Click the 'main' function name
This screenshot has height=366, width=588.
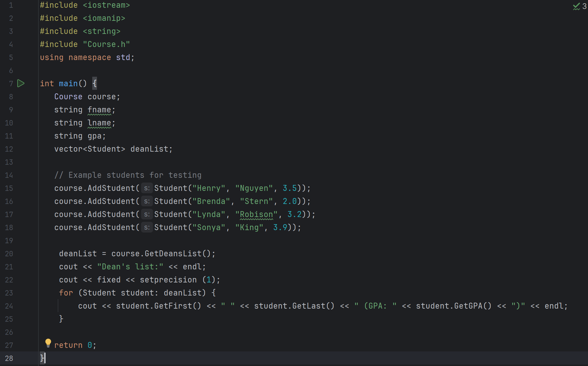tap(68, 84)
